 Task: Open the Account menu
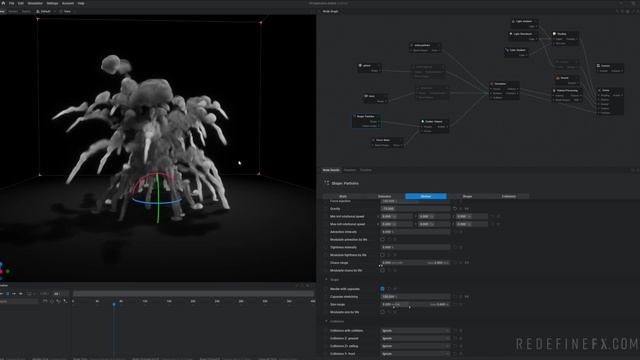[68, 3]
